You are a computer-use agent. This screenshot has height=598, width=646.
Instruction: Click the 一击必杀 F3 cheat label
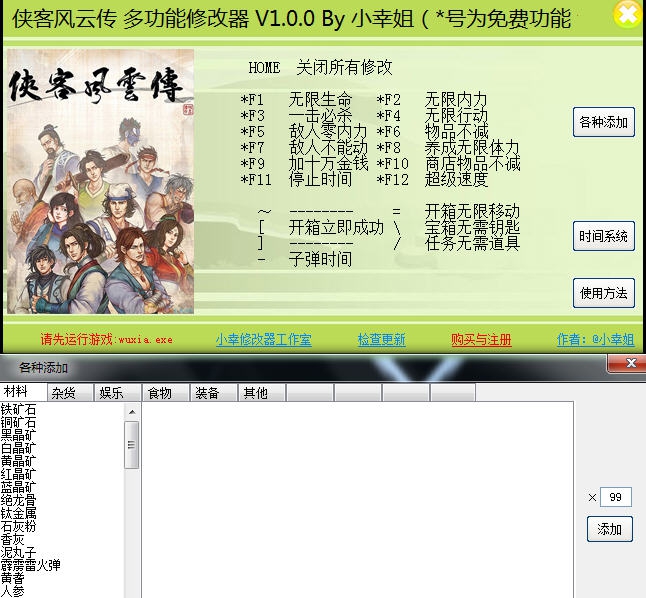320,116
